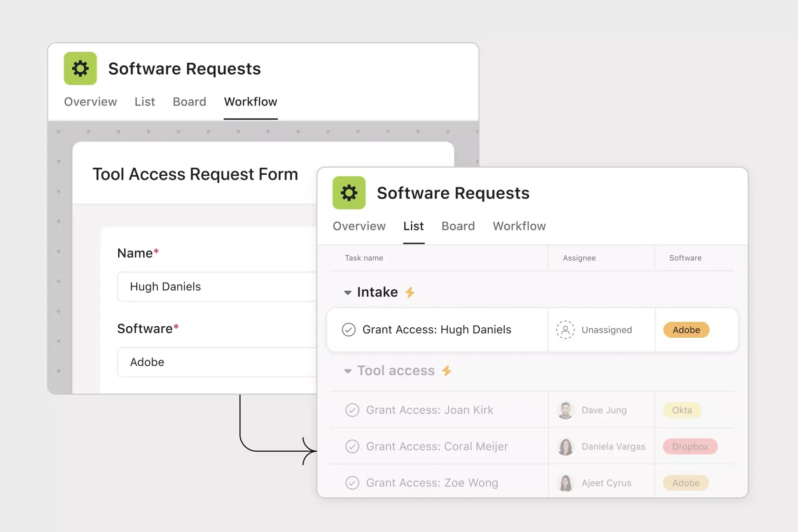Click the green gear project icon beside Software Requests

[349, 193]
